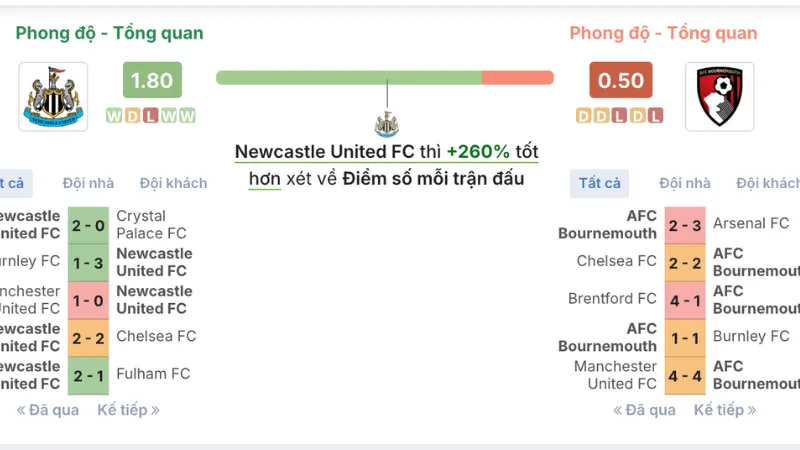
Task: Open the 2 - 1 Fulham FC score box
Action: (88, 375)
